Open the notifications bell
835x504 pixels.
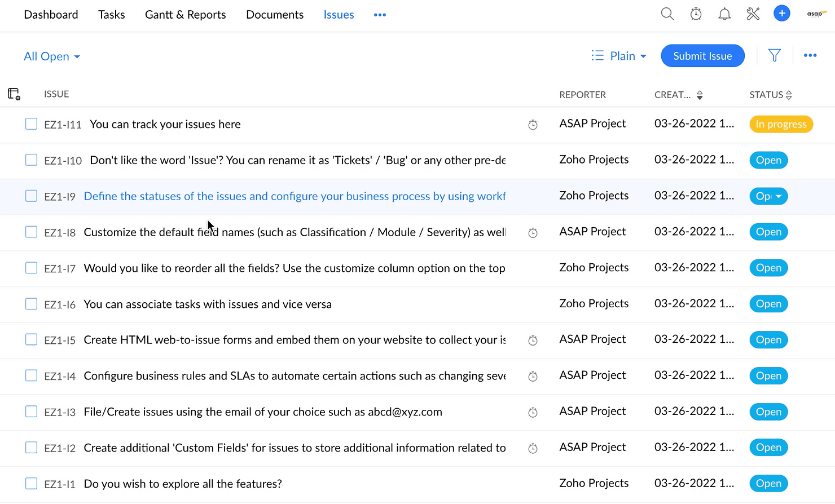pos(724,14)
